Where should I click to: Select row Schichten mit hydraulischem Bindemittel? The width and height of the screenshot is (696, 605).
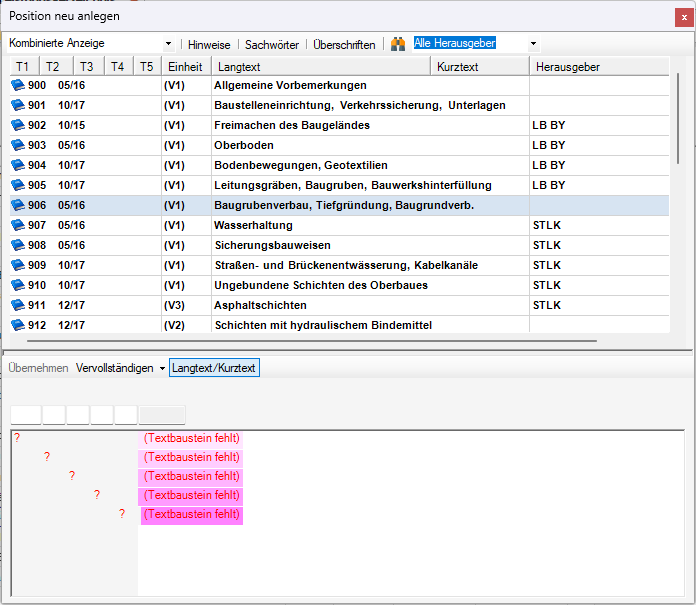[339, 324]
